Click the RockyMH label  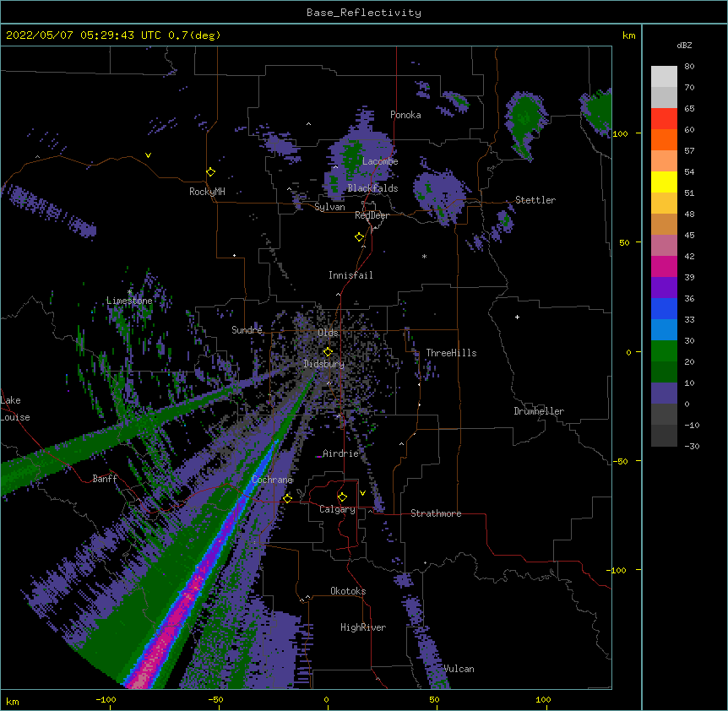tap(207, 192)
